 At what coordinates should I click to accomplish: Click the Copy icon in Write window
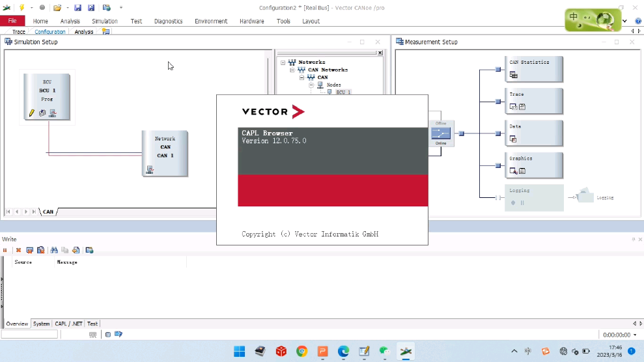coord(65,250)
